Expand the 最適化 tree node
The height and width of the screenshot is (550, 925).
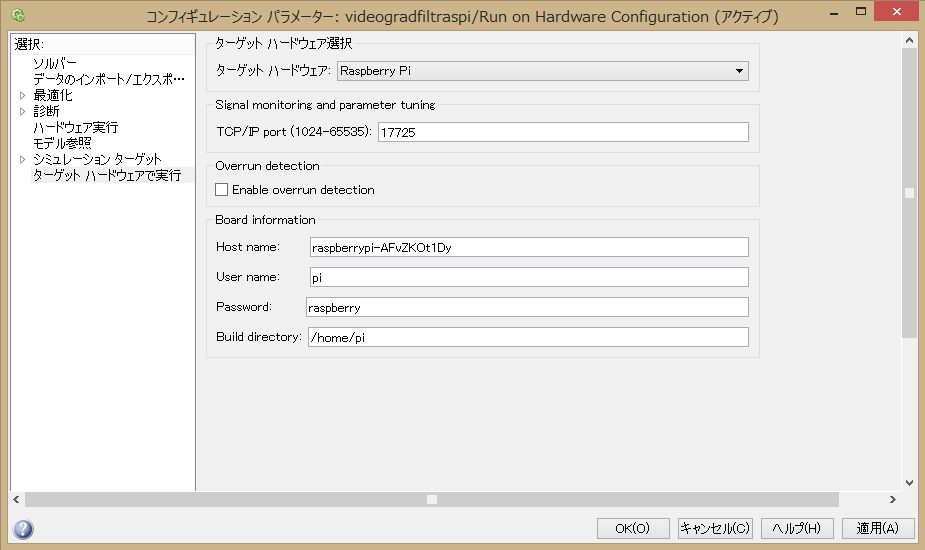(x=23, y=96)
